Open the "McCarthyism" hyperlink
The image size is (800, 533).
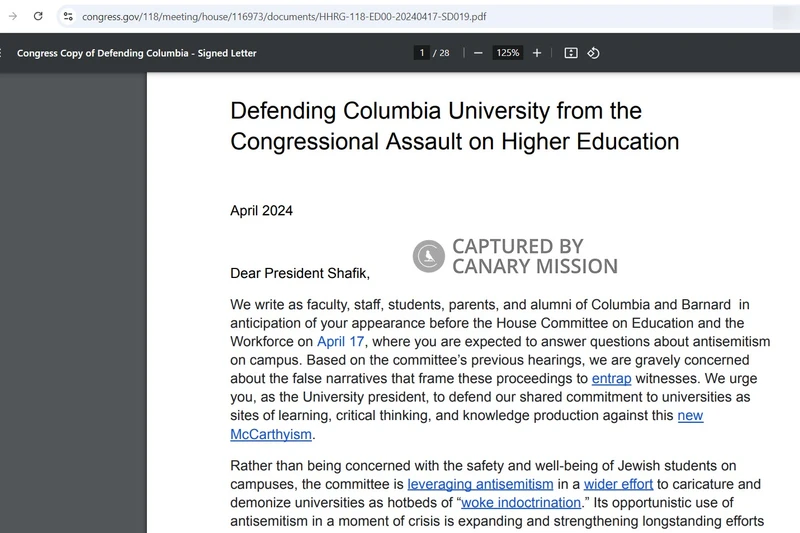point(271,435)
